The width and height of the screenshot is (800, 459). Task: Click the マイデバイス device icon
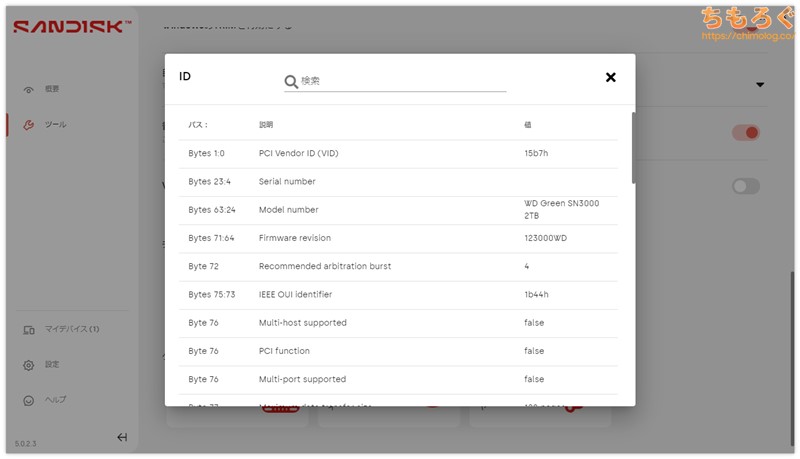click(x=28, y=329)
